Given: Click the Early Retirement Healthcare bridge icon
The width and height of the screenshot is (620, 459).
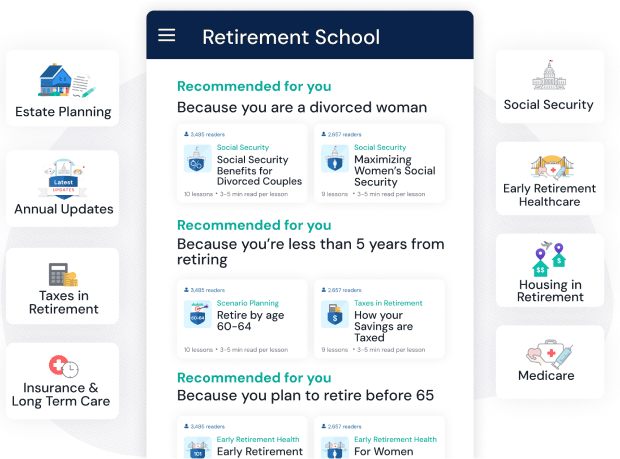Looking at the screenshot, I should [549, 166].
